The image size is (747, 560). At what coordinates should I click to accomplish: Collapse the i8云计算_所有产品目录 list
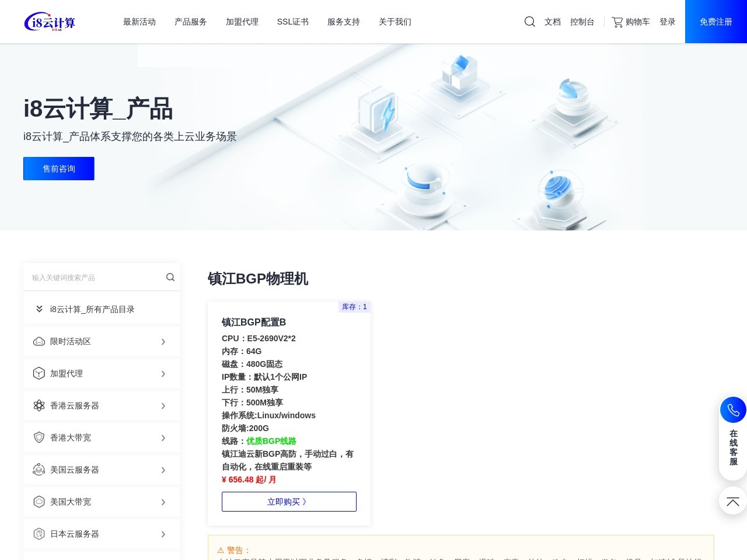click(39, 309)
